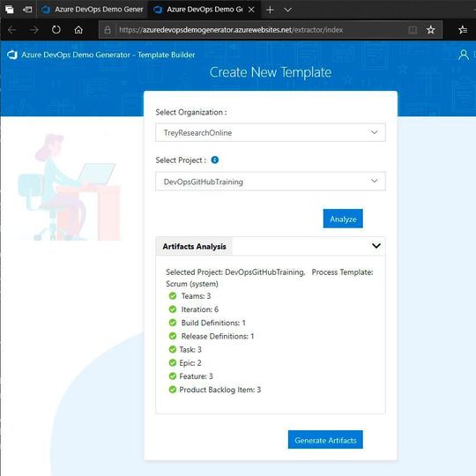This screenshot has height=476, width=476.
Task: Click the green check beside Iteration
Action: pyautogui.click(x=173, y=309)
